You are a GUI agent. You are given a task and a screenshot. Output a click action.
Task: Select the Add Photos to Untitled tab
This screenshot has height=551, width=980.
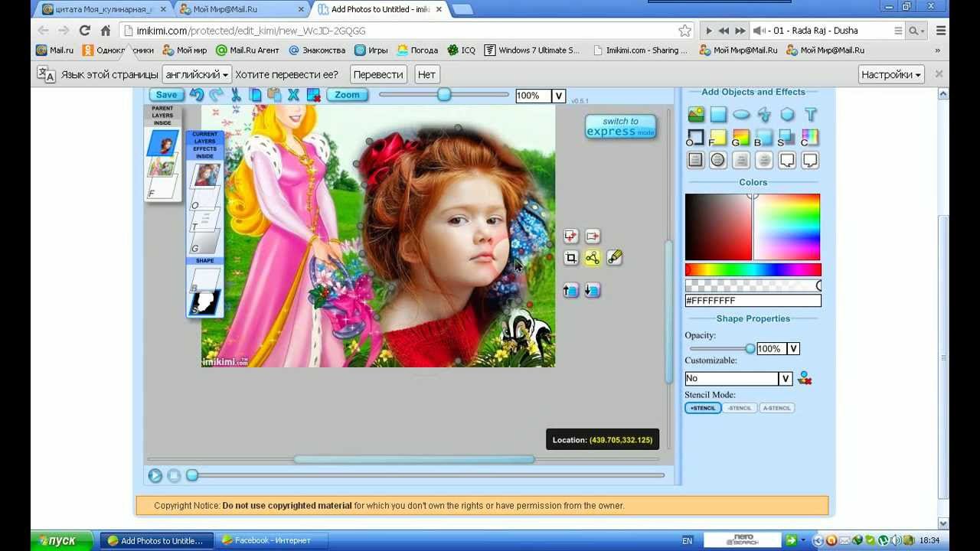tap(379, 9)
